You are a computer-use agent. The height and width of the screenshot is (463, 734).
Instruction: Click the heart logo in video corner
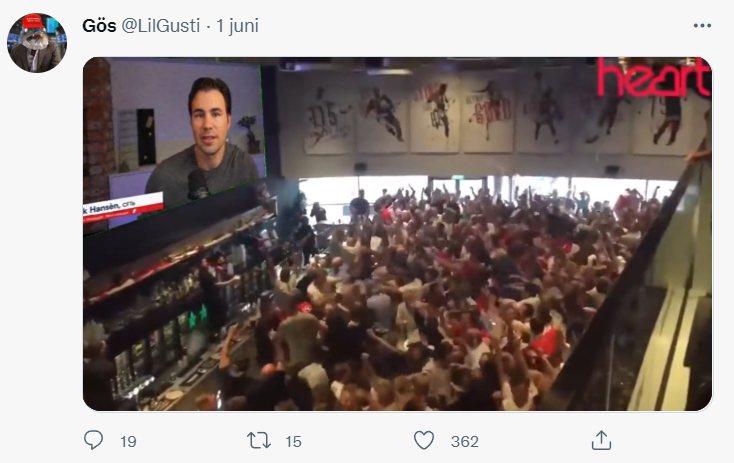pyautogui.click(x=653, y=77)
